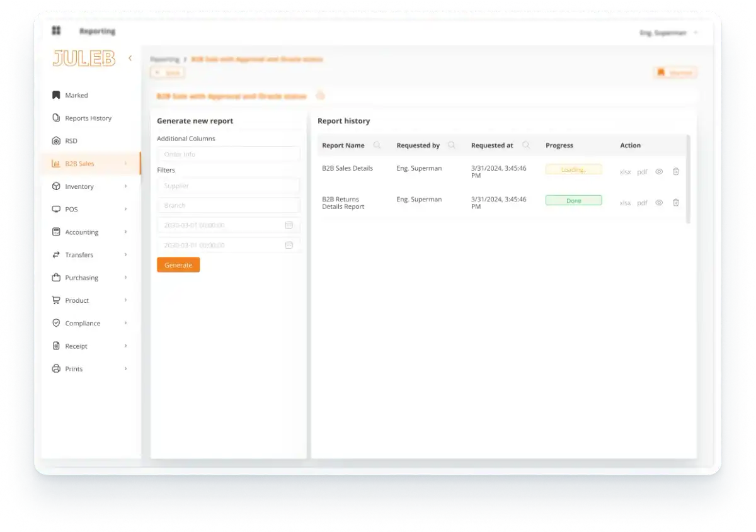Select the Marked sidebar item
756x532 pixels.
(x=76, y=96)
